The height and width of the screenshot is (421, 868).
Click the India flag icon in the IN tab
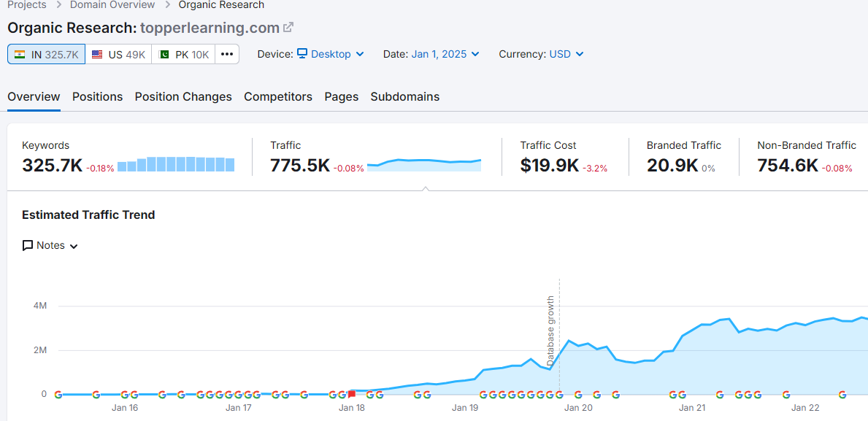[x=20, y=53]
